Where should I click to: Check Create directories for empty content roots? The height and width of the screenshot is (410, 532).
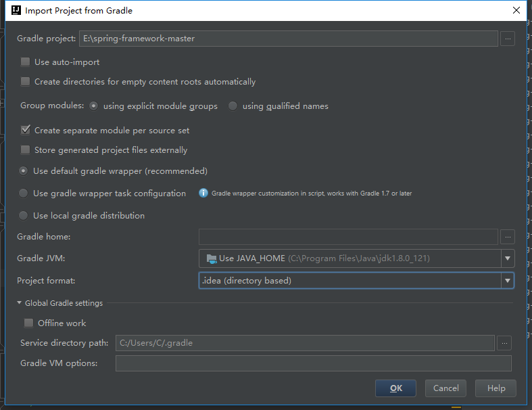click(x=26, y=81)
